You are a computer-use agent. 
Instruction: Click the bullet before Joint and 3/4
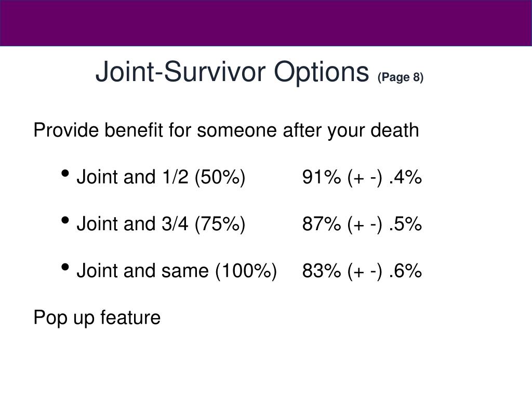pyautogui.click(x=65, y=220)
